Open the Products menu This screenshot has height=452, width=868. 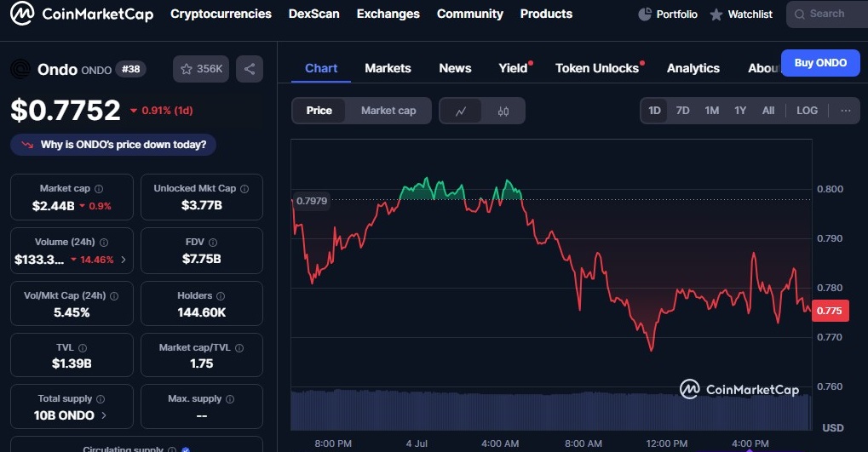pos(546,14)
